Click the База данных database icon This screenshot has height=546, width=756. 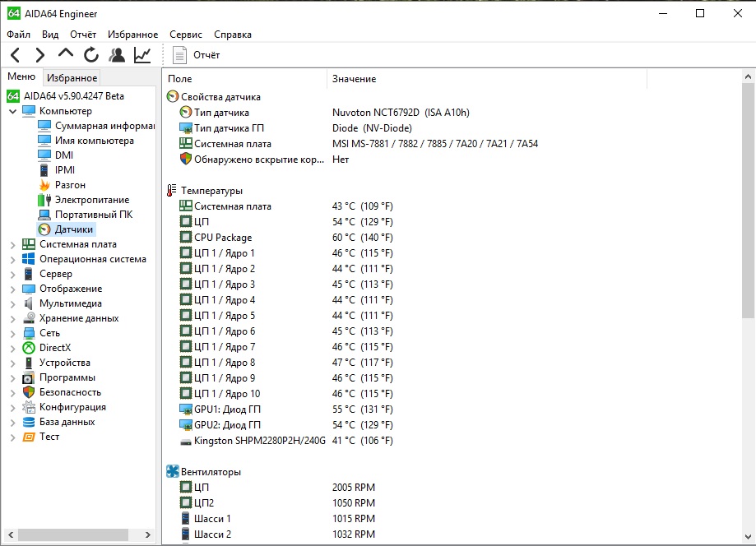point(29,422)
